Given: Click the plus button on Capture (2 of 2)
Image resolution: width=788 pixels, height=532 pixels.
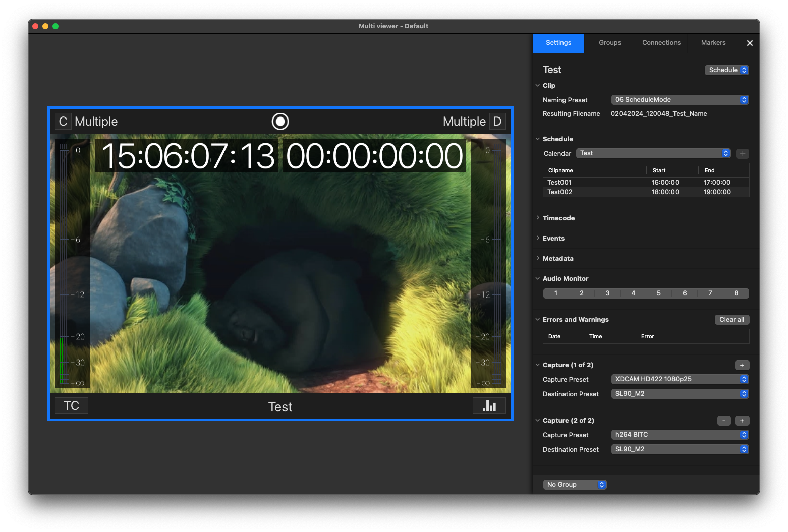Looking at the screenshot, I should click(x=742, y=421).
